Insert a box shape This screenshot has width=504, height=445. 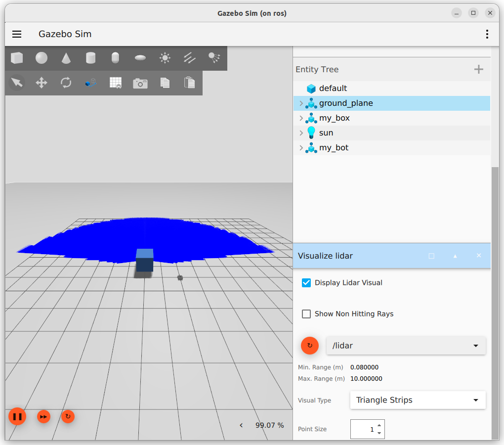tap(17, 58)
